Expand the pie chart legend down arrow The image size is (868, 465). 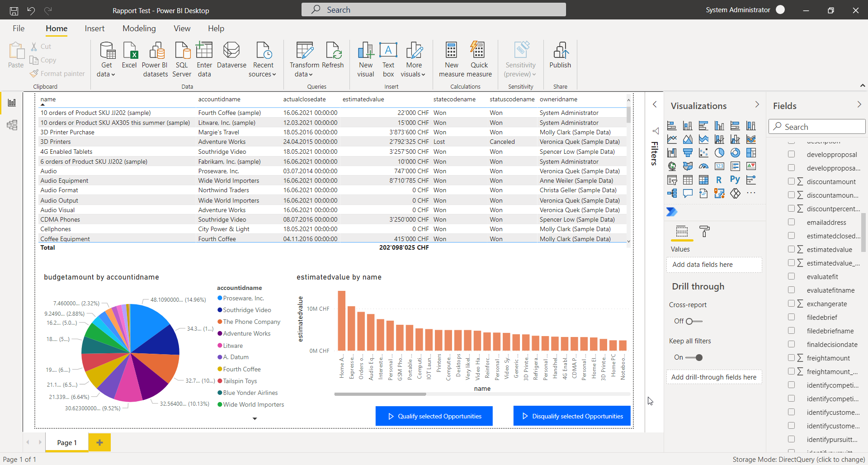pyautogui.click(x=255, y=418)
